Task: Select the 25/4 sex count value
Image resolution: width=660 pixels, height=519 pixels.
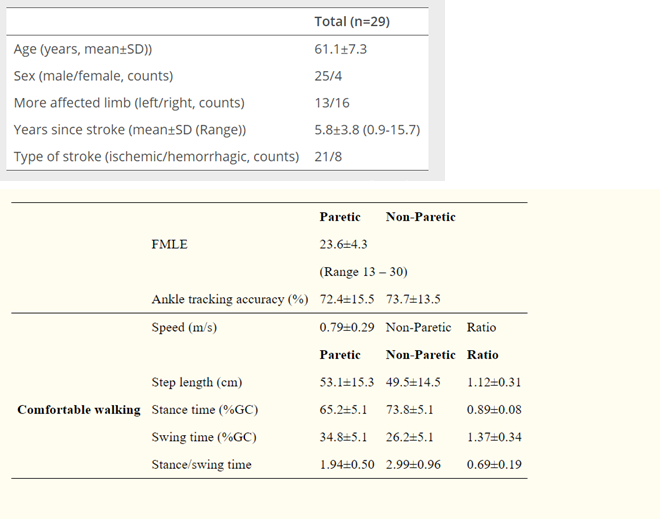Action: [x=328, y=76]
